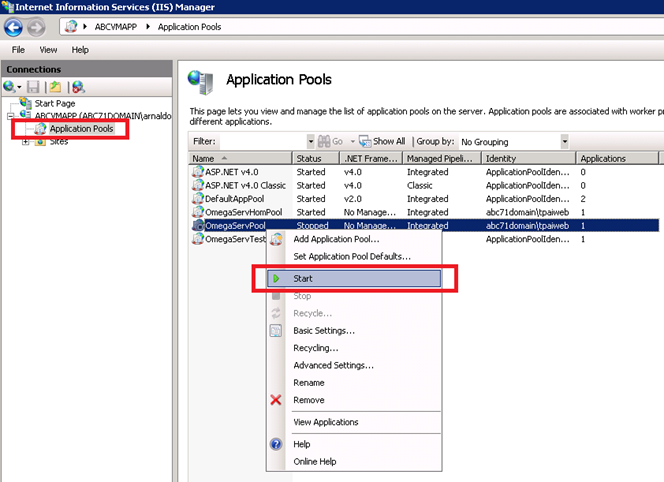
Task: Sort by the Identity column header
Action: pyautogui.click(x=528, y=158)
